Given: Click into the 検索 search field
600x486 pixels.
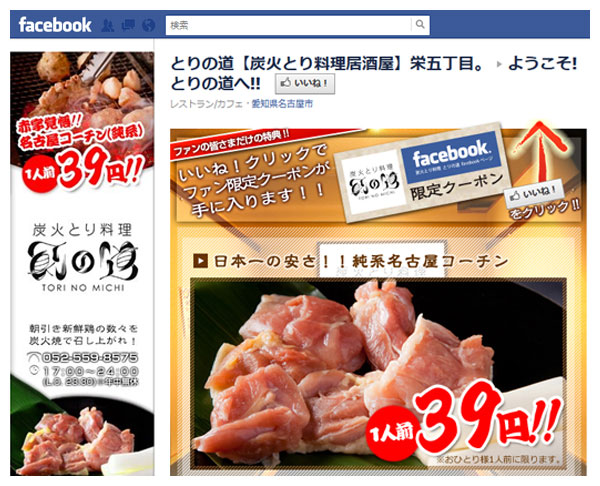Looking at the screenshot, I should pyautogui.click(x=289, y=25).
